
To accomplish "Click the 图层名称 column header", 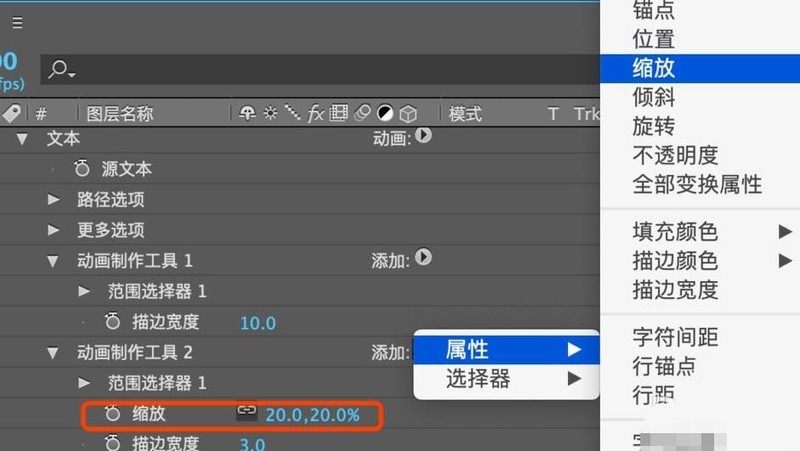I will coord(119,113).
